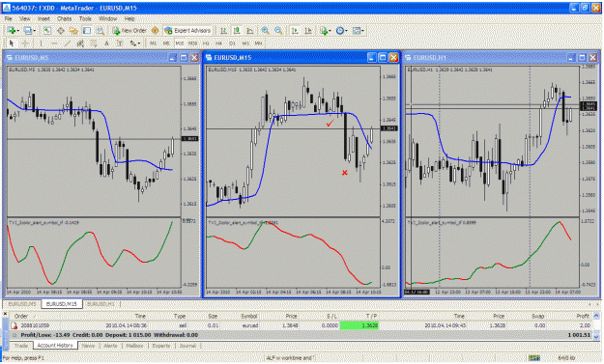The image size is (604, 364).
Task: Open the Tools menu
Action: tap(85, 18)
